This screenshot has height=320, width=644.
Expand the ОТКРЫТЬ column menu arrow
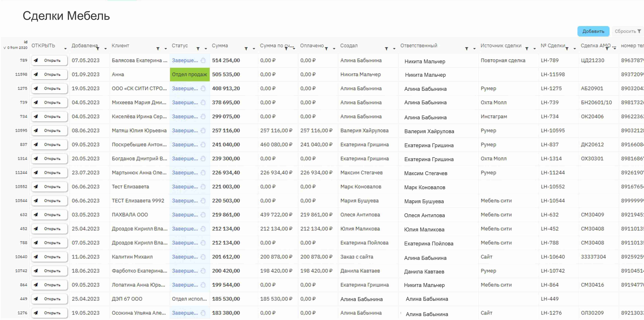[x=65, y=49]
